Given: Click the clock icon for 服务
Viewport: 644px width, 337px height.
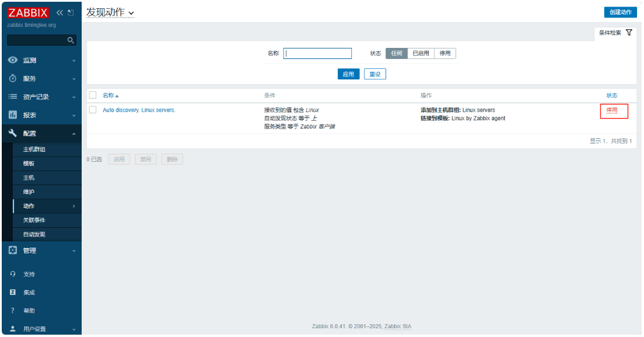Looking at the screenshot, I should click(13, 78).
